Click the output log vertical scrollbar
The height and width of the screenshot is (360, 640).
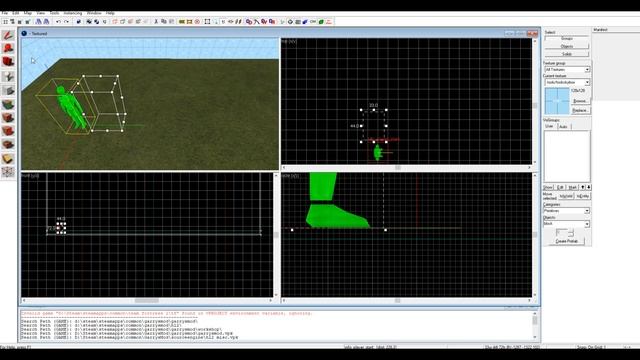point(535,325)
